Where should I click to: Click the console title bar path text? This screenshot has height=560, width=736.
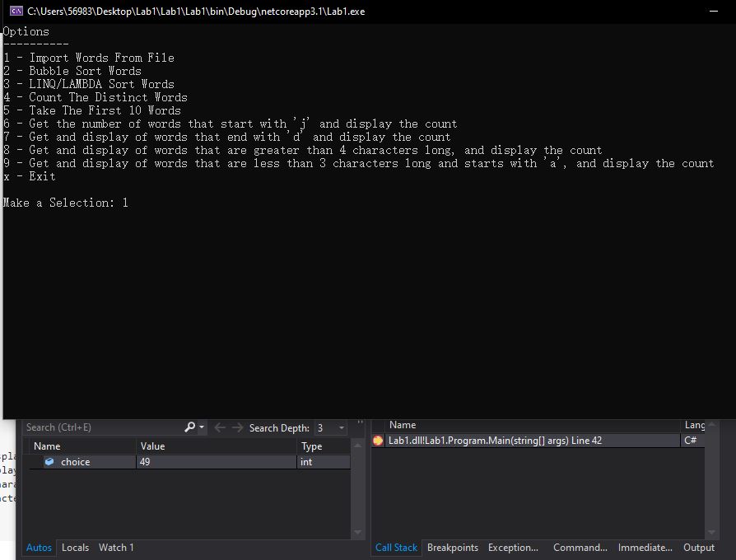pos(196,12)
